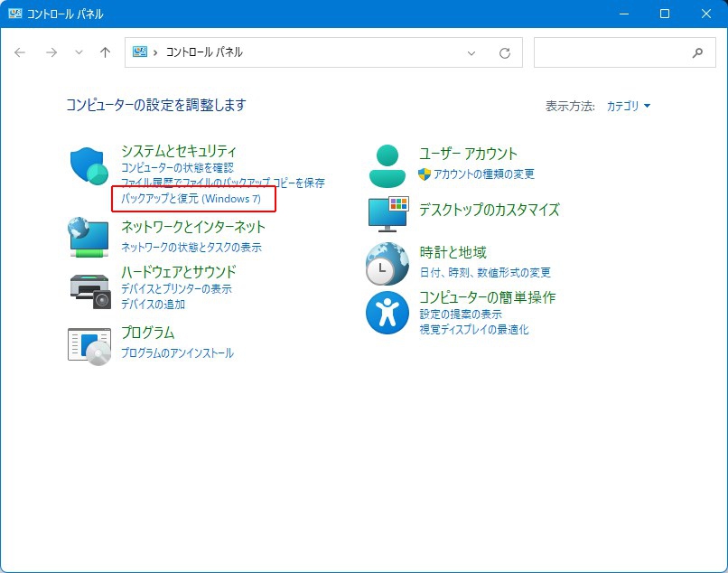Viewport: 728px width, 573px height.
Task: Click the Ease of Access icon
Action: point(387,313)
